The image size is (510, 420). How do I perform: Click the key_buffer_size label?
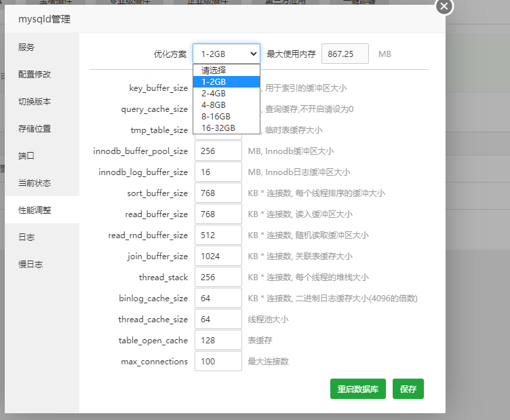tap(159, 88)
